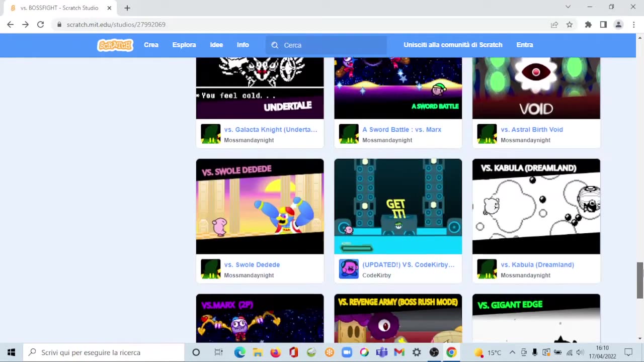This screenshot has width=644, height=362.
Task: Click the Entra sign-in link
Action: [525, 45]
